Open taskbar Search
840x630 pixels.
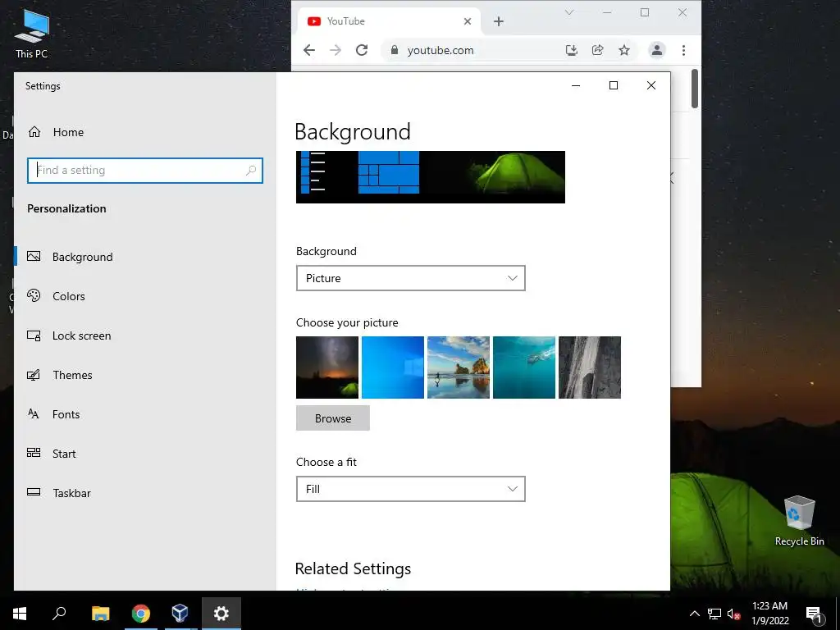pos(59,614)
